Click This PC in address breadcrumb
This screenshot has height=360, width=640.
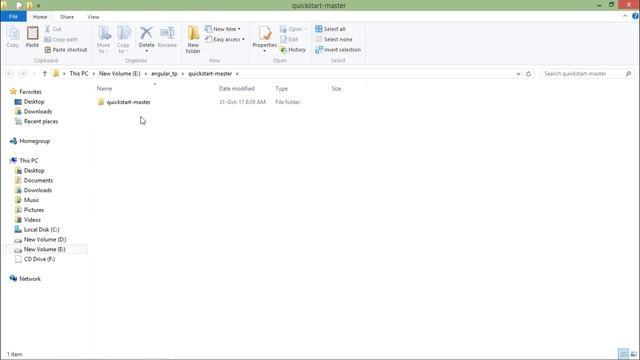click(x=79, y=74)
